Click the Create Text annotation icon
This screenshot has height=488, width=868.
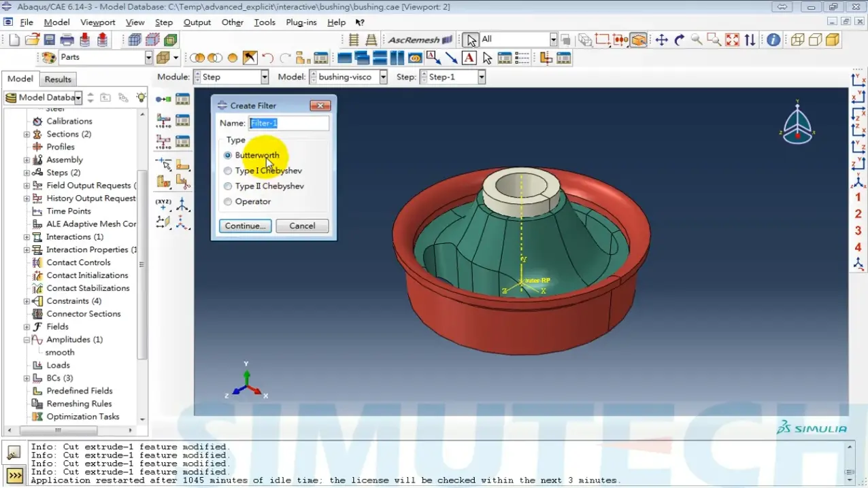[469, 58]
